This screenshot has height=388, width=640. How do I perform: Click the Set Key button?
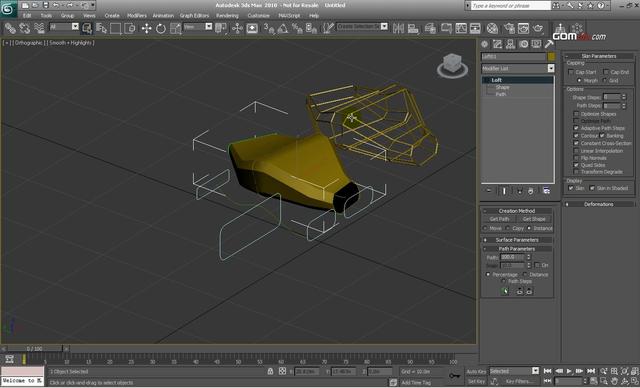(476, 381)
